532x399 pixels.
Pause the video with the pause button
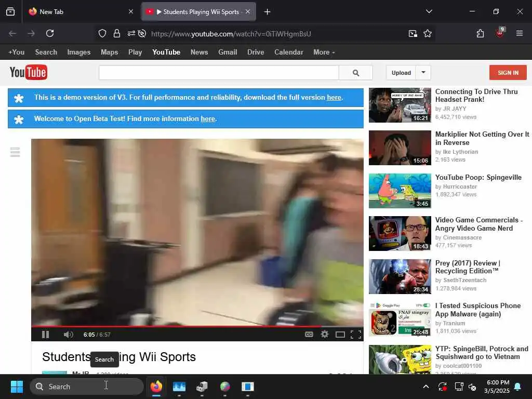(46, 335)
